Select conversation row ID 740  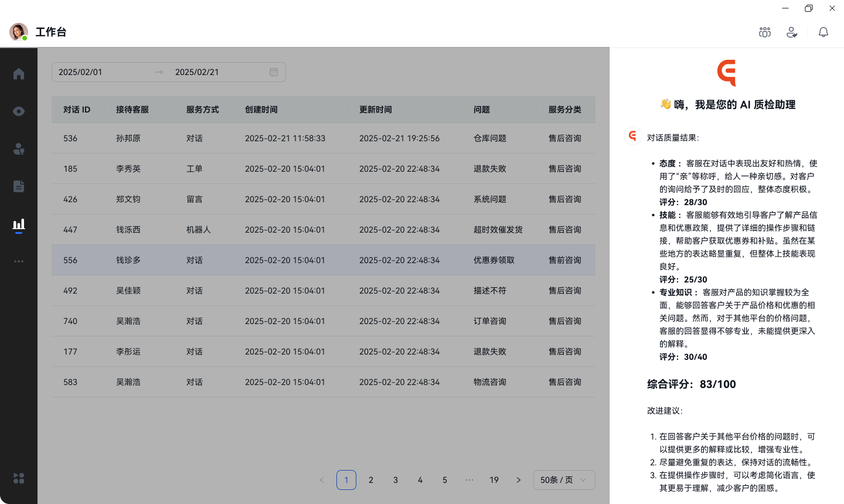(324, 321)
